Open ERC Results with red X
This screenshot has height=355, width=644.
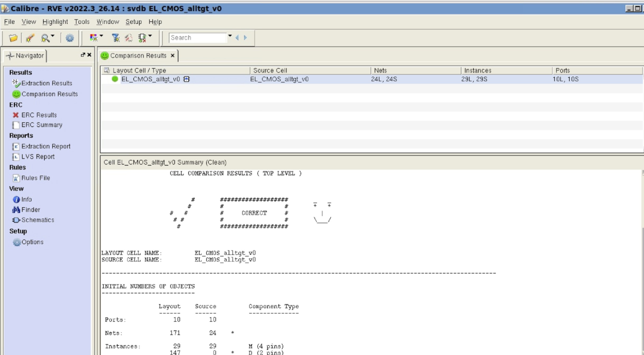tap(39, 115)
